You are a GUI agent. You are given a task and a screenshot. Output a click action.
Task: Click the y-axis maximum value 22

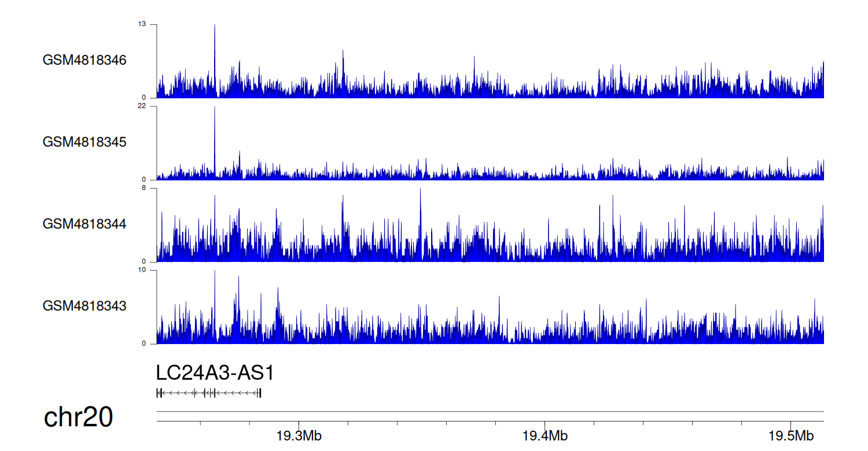click(142, 106)
